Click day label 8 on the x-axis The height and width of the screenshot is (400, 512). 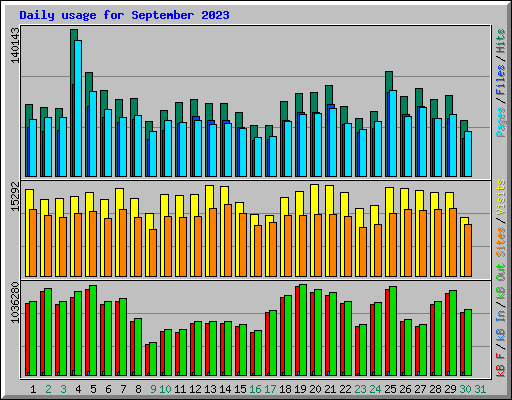coord(138,389)
